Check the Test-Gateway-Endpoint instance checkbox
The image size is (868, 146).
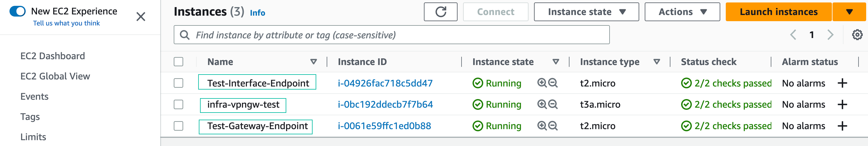179,126
